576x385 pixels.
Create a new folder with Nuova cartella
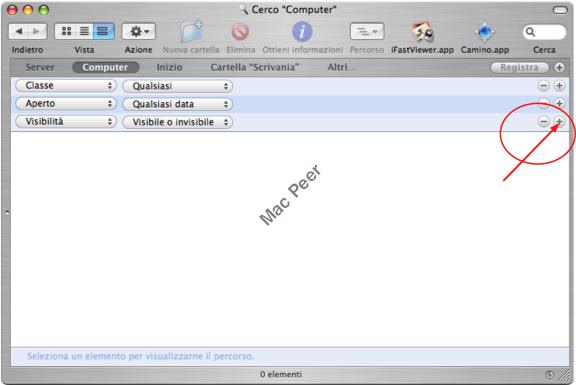pyautogui.click(x=191, y=32)
